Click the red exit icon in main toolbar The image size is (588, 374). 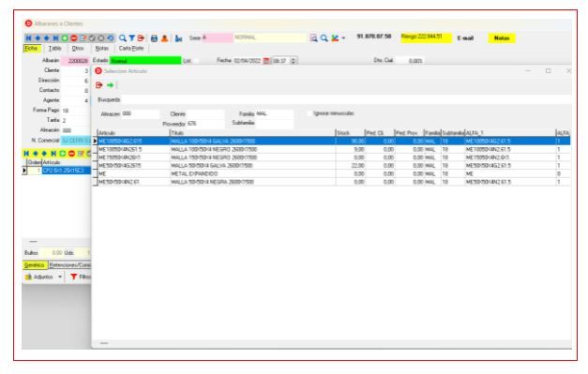[141, 38]
